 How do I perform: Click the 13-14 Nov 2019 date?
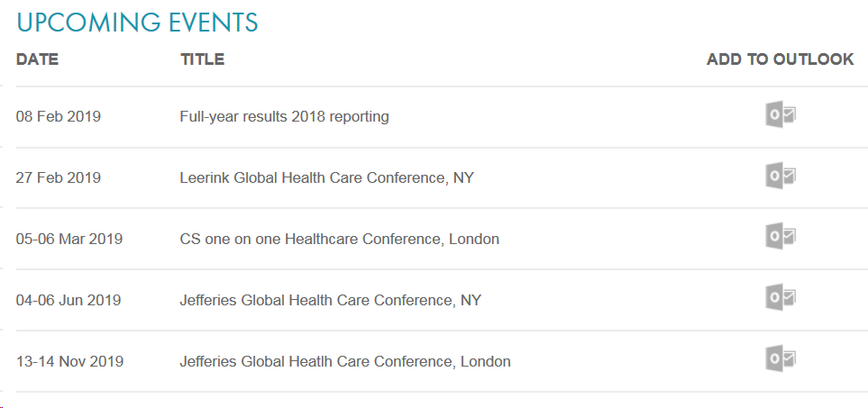69,362
